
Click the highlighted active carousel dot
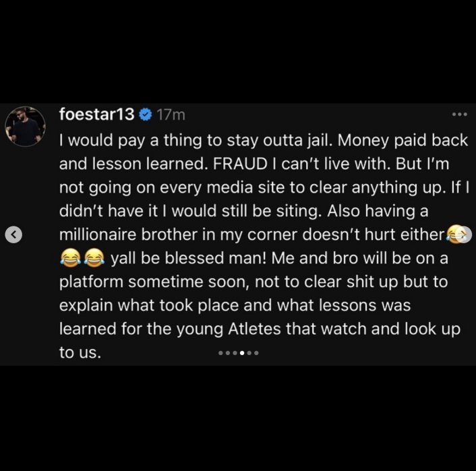pos(242,353)
